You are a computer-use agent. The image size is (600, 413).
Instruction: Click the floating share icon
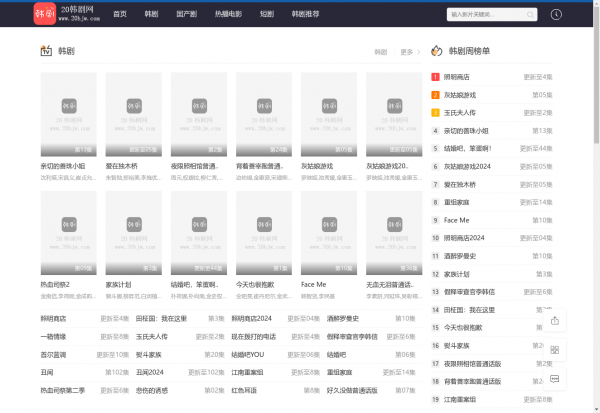click(554, 320)
